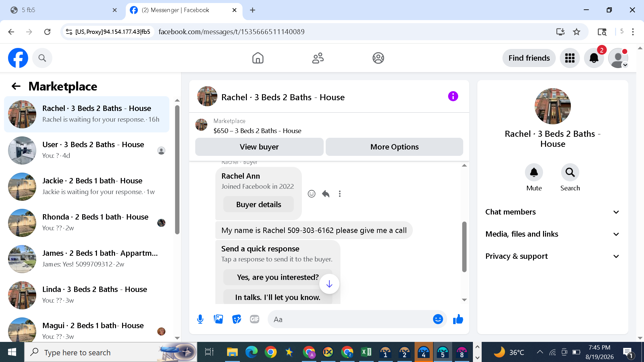Open conversation information purple icon
Screen dimensions: 644x362
(x=453, y=97)
